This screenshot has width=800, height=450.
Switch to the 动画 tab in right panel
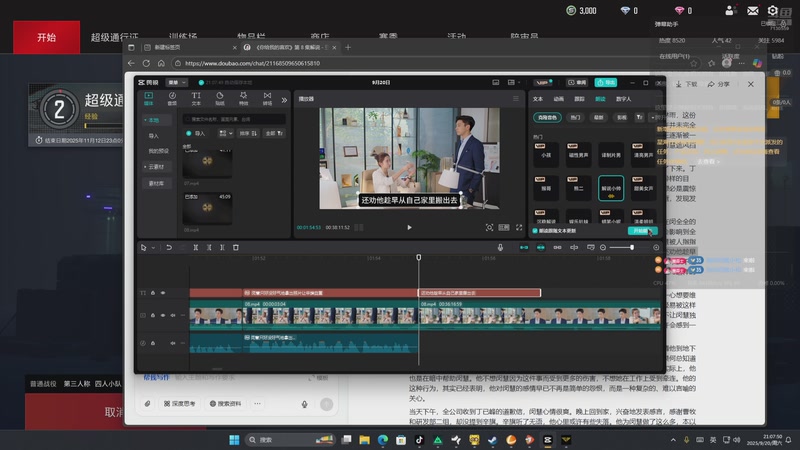(x=559, y=99)
